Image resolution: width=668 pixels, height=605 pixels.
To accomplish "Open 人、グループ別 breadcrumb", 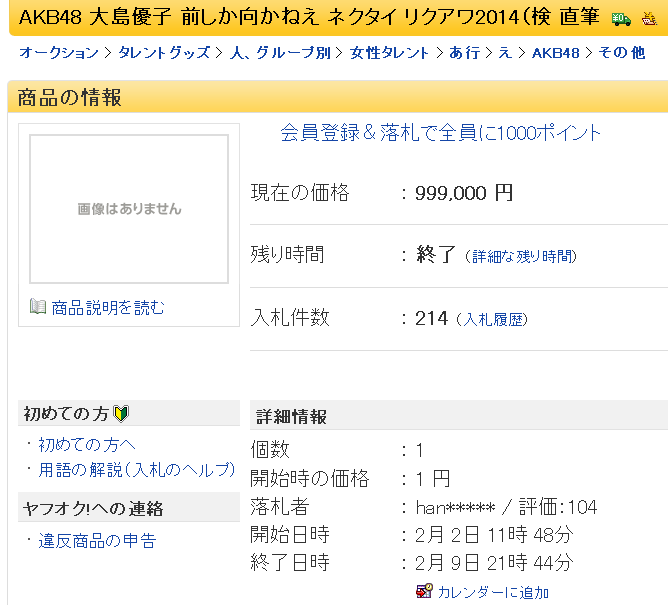I will point(280,53).
